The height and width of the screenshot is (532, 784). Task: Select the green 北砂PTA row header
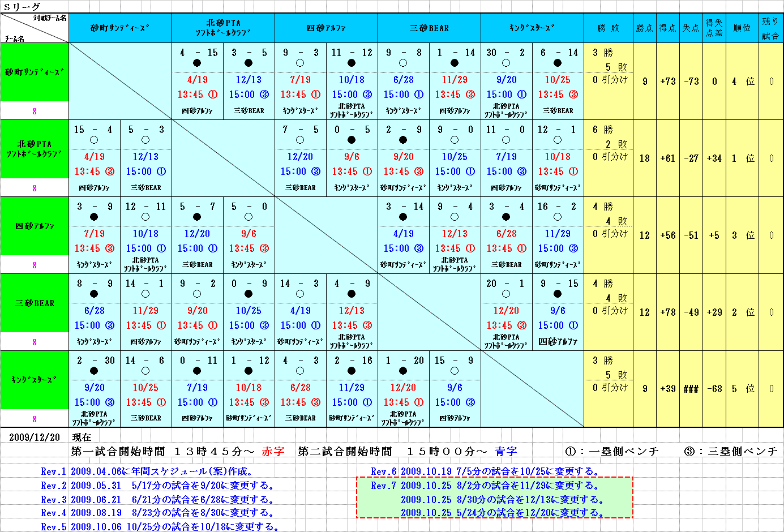(35, 149)
